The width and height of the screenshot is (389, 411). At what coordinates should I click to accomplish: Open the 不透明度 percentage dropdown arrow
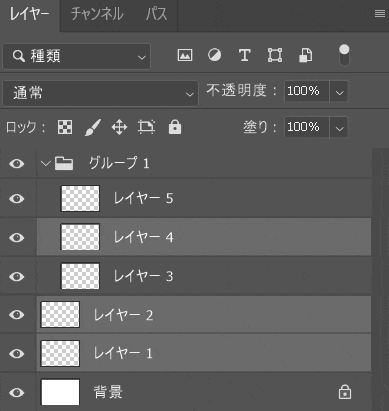click(x=339, y=91)
